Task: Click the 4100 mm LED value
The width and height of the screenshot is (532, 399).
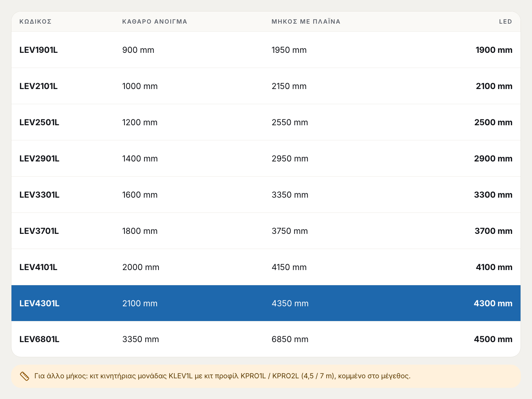Action: [494, 267]
